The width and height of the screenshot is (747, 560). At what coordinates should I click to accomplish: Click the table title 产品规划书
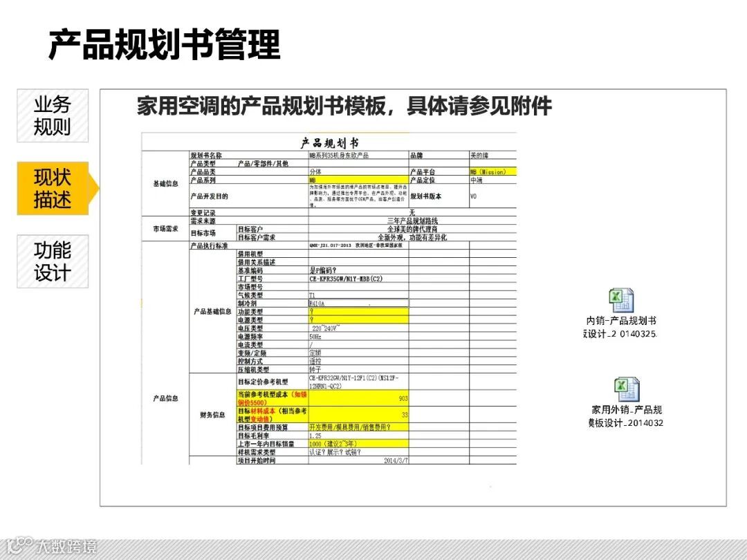(329, 143)
